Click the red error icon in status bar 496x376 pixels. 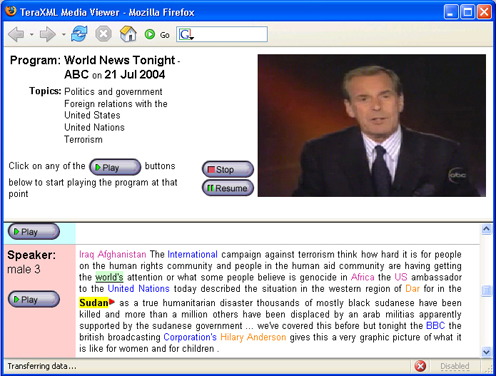(x=420, y=366)
